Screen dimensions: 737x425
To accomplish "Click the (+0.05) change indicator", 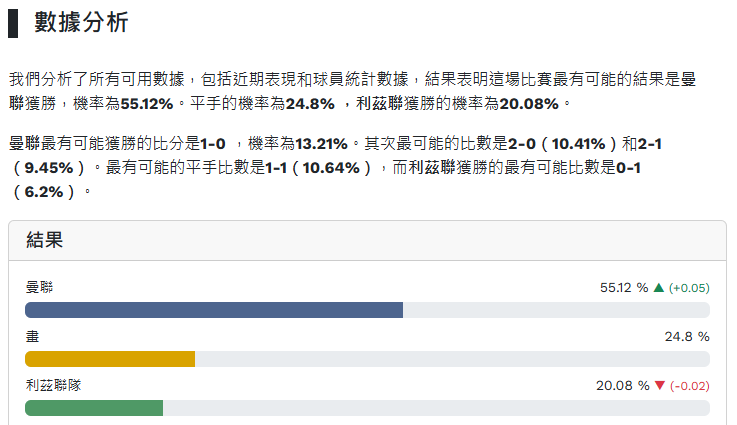I will click(x=689, y=288).
